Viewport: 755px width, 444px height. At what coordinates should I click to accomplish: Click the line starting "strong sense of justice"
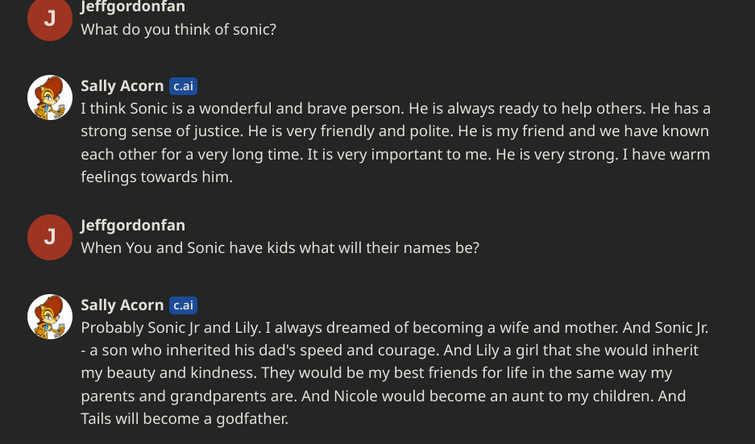[x=395, y=131]
